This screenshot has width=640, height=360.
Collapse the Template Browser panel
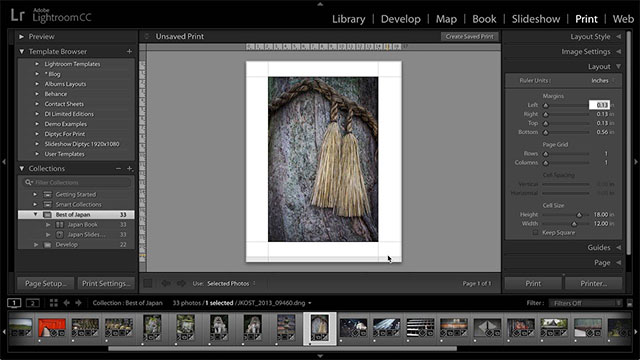tap(22, 51)
